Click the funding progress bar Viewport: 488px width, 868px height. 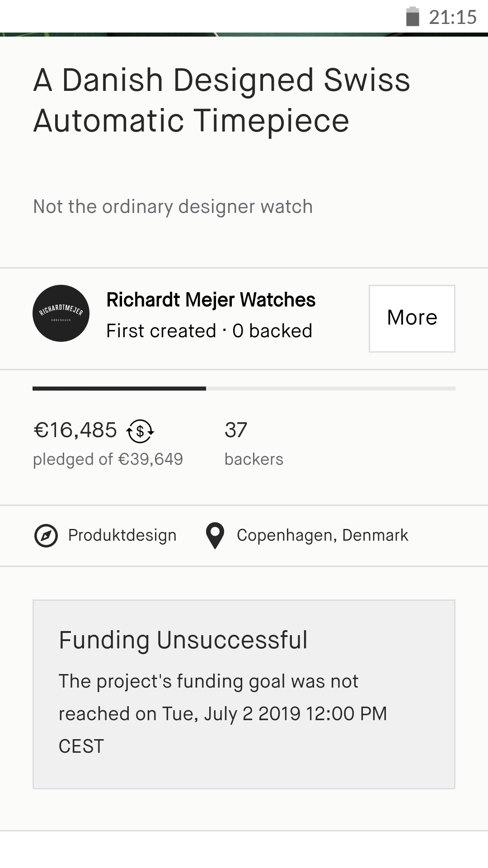(244, 388)
